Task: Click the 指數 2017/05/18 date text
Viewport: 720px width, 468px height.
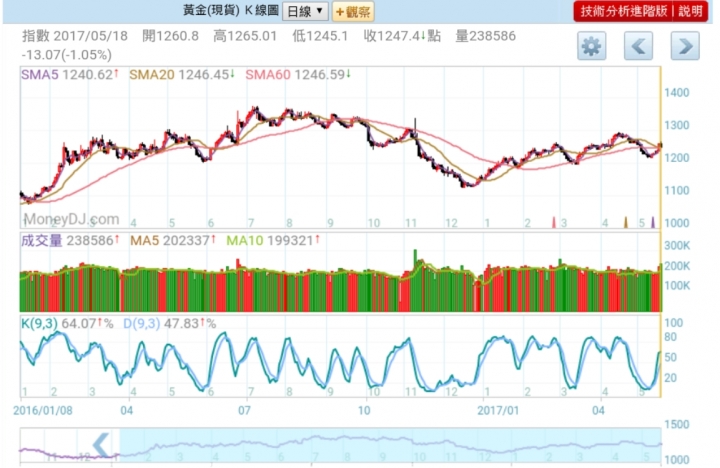Action: (75, 36)
